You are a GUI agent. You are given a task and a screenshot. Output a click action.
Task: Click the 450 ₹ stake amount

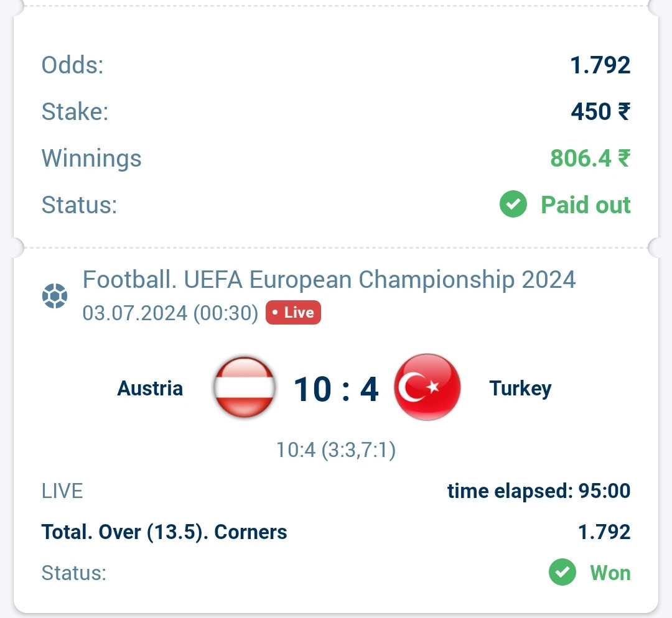600,111
